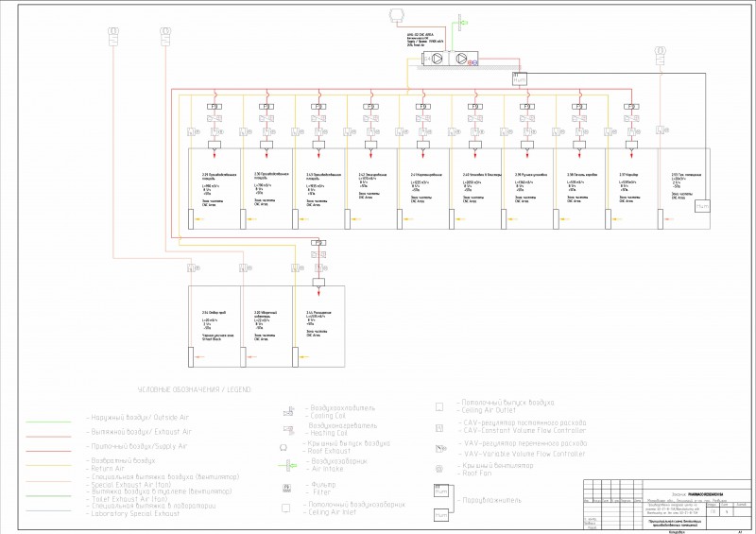
Task: Select the Hum box inside room 2.03
Action: pos(702,206)
